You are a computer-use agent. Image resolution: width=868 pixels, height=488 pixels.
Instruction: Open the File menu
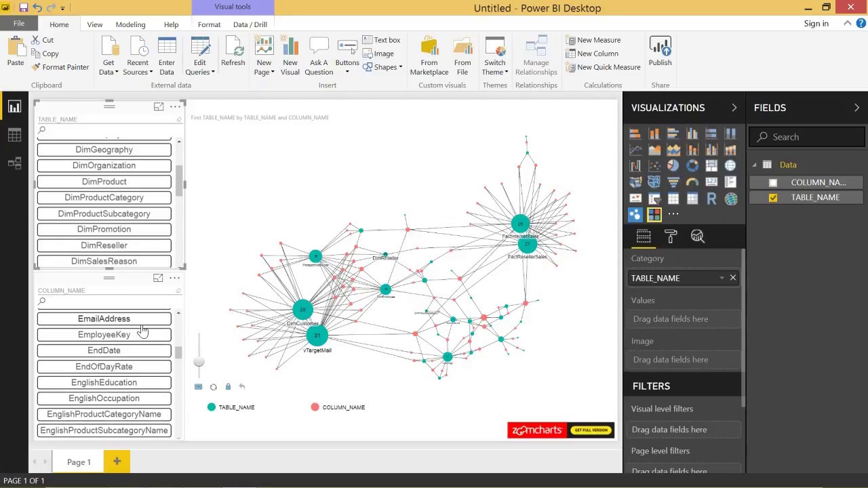[19, 24]
